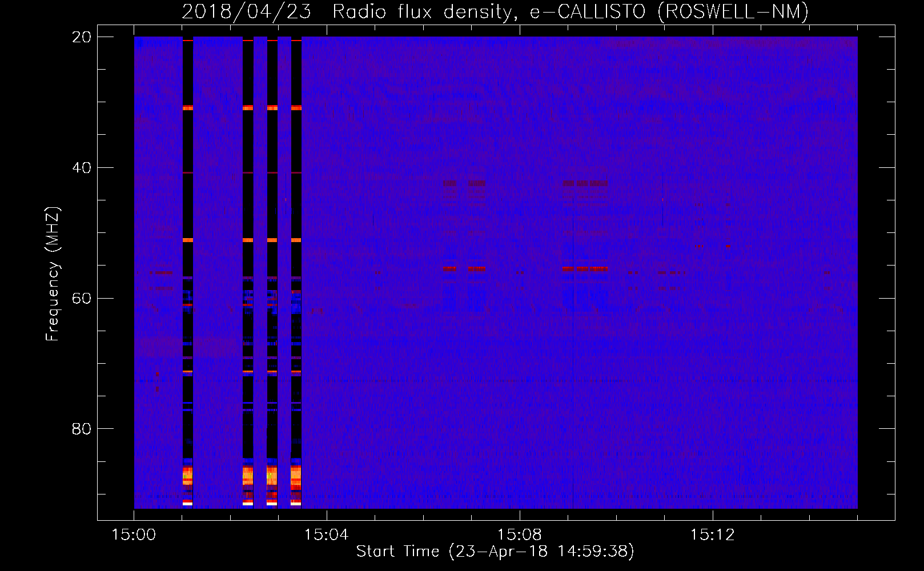Screen dimensions: 924x571
Task: Click the 15:08 time tick label
Action: (519, 535)
